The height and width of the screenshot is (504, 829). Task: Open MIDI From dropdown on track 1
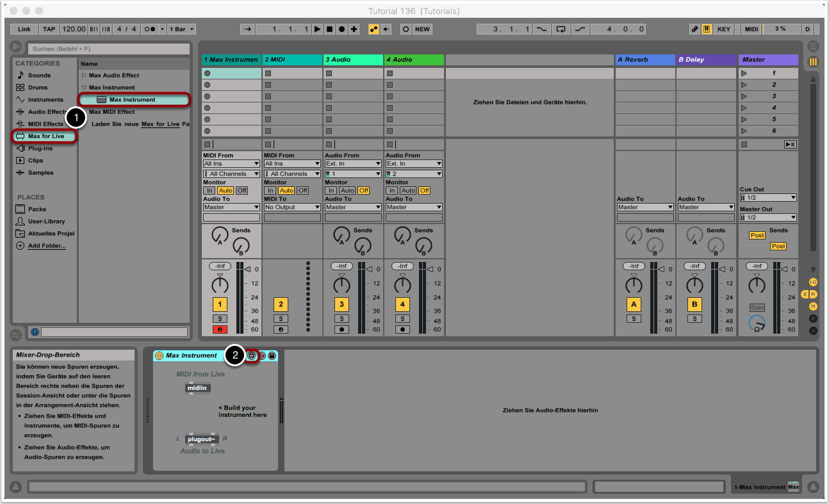[231, 164]
